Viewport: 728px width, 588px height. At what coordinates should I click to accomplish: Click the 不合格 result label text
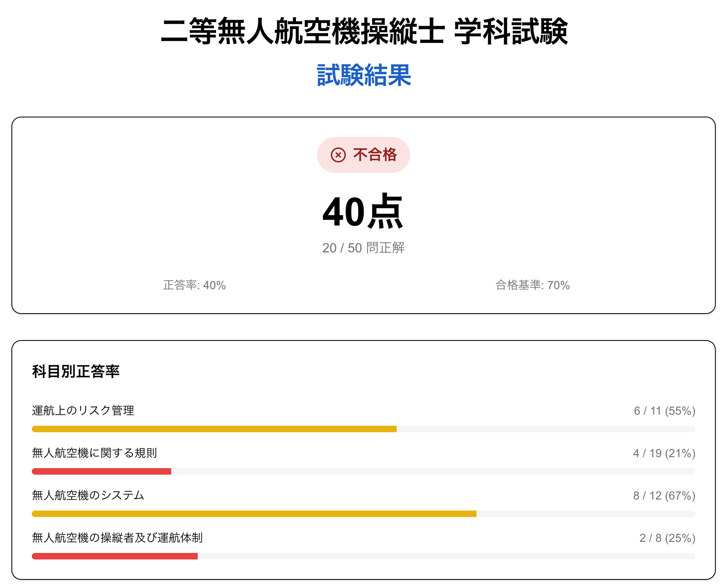click(x=375, y=155)
